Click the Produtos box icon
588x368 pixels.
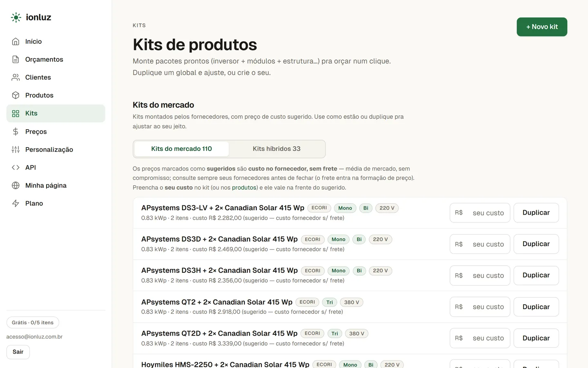click(16, 95)
